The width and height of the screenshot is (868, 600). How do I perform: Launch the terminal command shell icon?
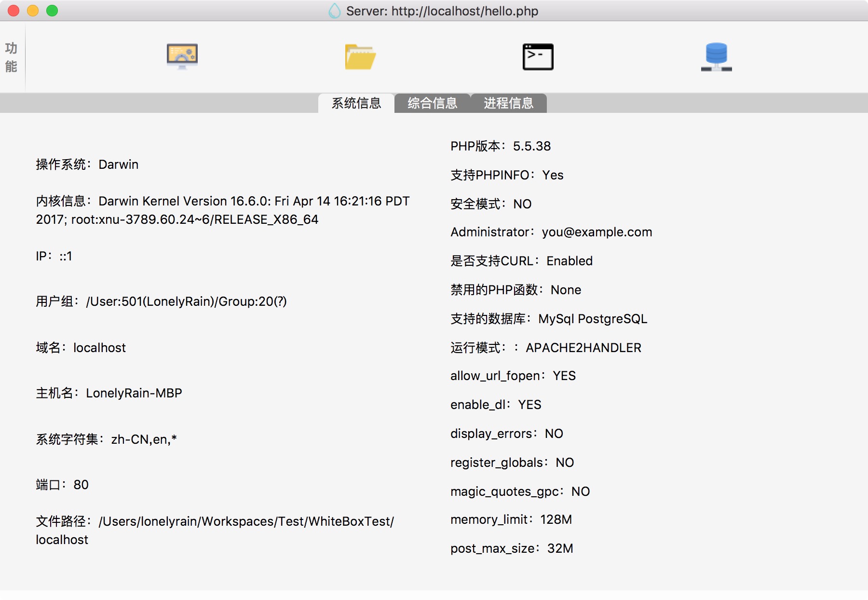(538, 57)
